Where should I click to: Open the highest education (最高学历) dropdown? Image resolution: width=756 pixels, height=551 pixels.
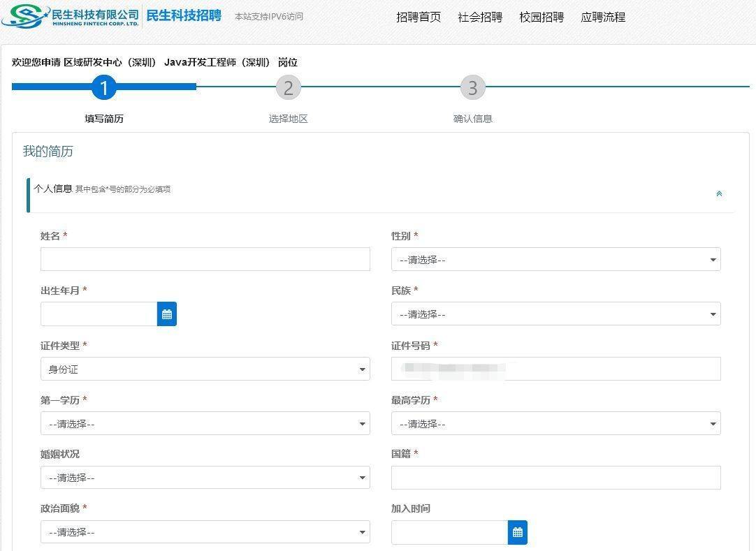pos(555,424)
